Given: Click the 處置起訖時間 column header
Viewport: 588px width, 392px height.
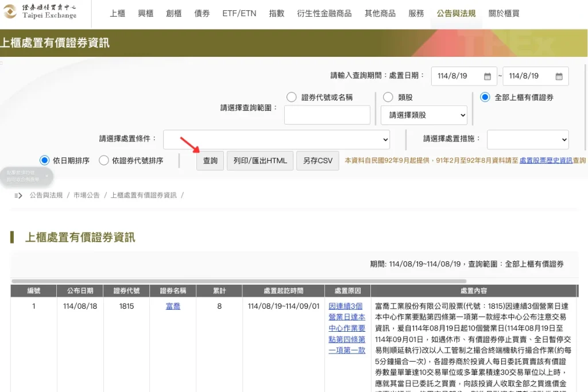Looking at the screenshot, I should point(284,291).
